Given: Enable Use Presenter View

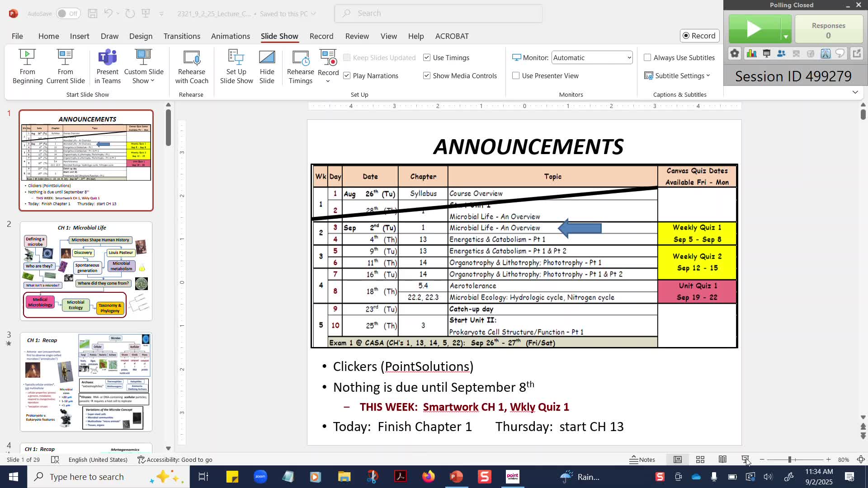Looking at the screenshot, I should tap(516, 75).
